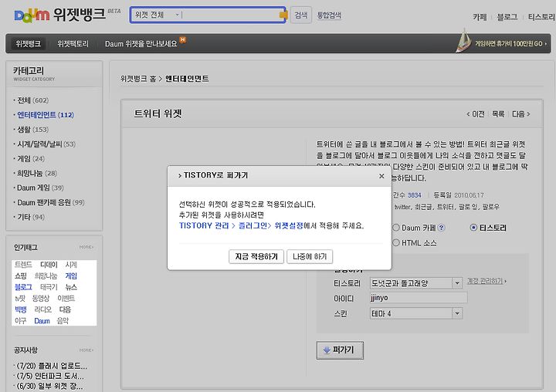Click the 통합검색 link
Viewport: 556px width, 392px height.
[329, 15]
